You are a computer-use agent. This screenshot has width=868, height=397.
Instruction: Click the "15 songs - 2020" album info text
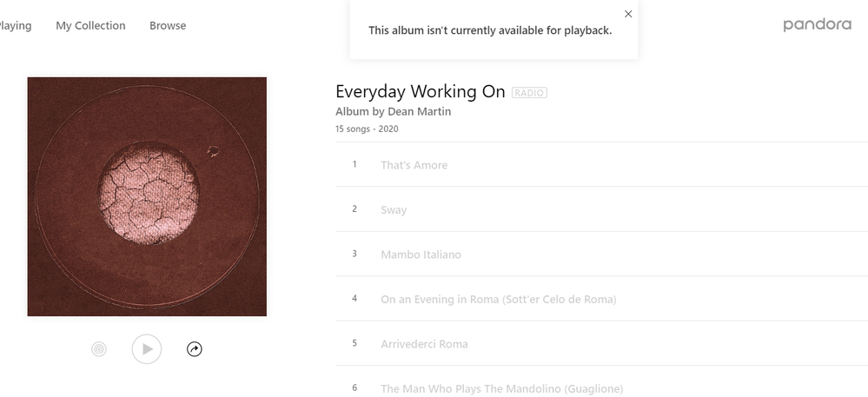(367, 129)
